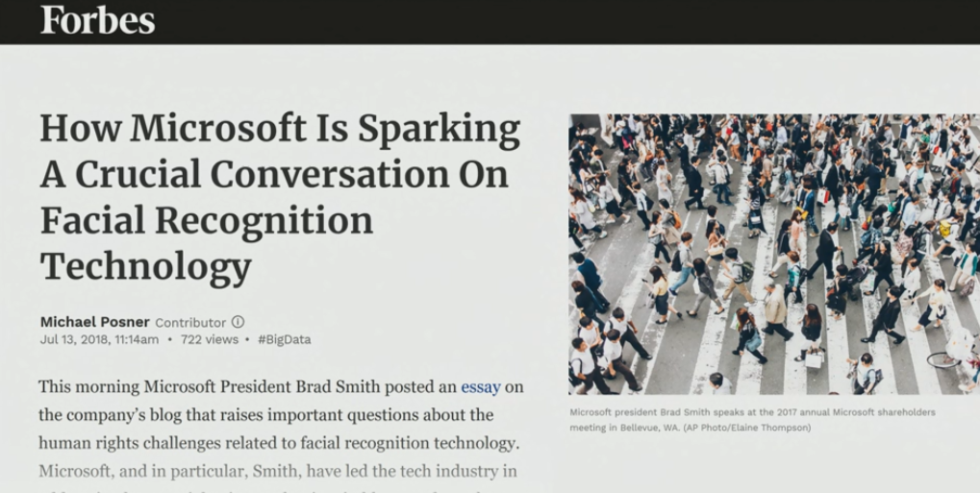Open the blue 'essay' hyperlink
The width and height of the screenshot is (980, 493).
coord(480,386)
